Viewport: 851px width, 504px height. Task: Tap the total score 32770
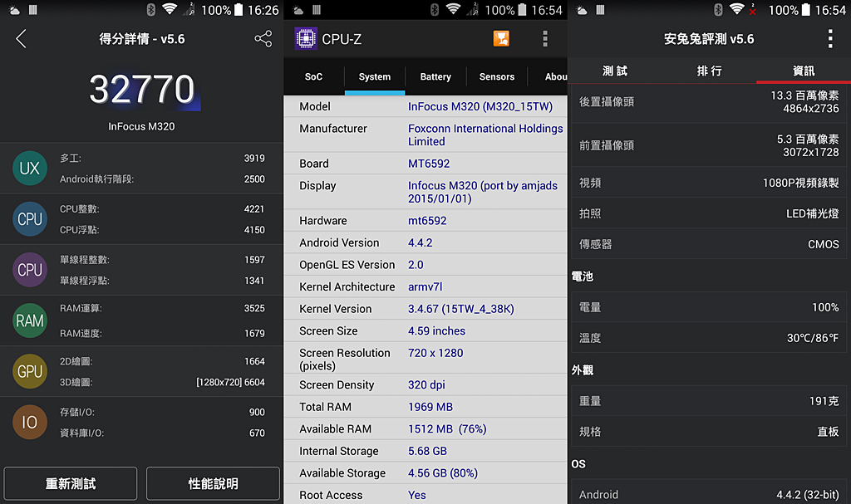tap(141, 89)
